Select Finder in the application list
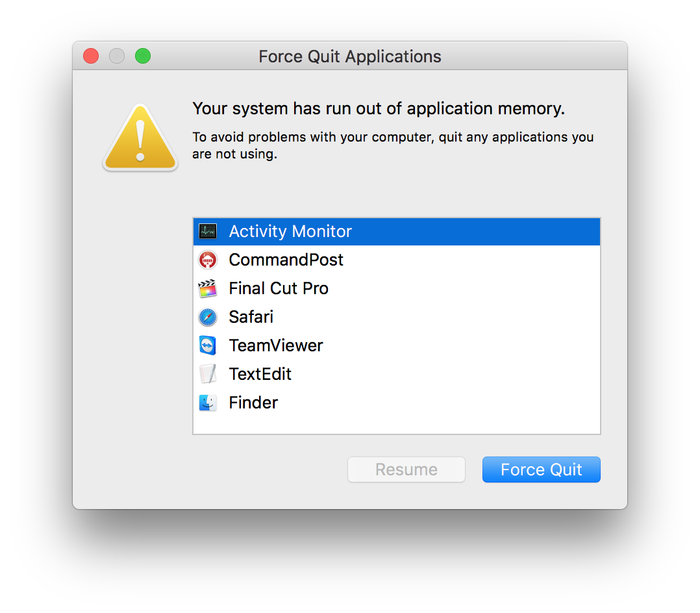 (396, 403)
